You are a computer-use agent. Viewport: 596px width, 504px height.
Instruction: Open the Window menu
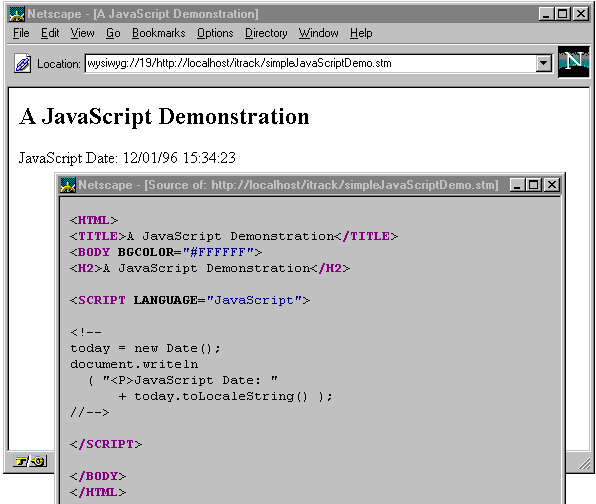[319, 33]
